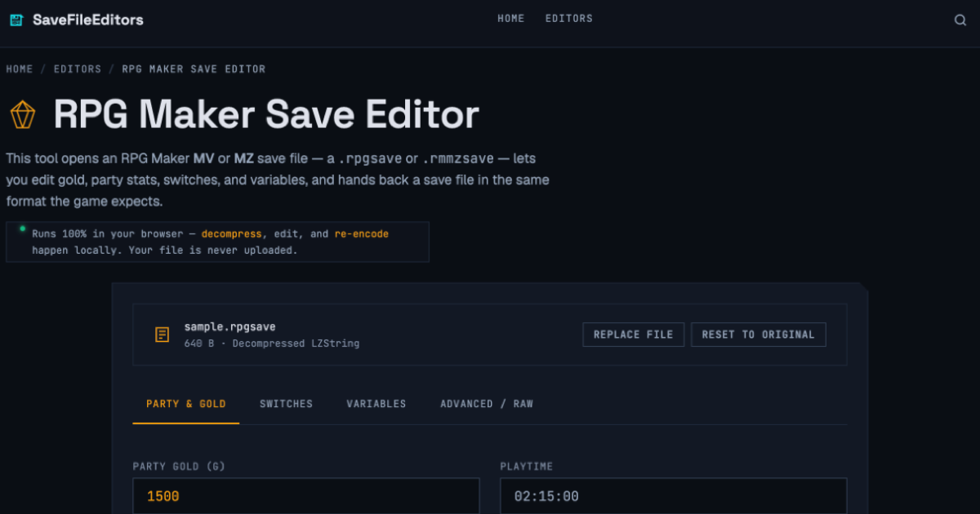Click the RPG MAKER SAVE EDITOR breadcrumb
The height and width of the screenshot is (514, 980).
[194, 69]
